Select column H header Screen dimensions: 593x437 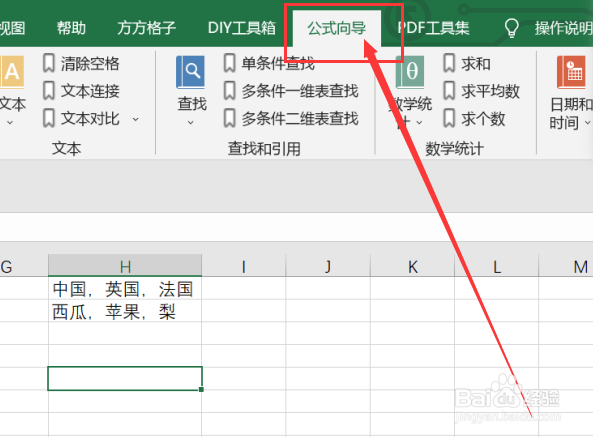tap(125, 266)
